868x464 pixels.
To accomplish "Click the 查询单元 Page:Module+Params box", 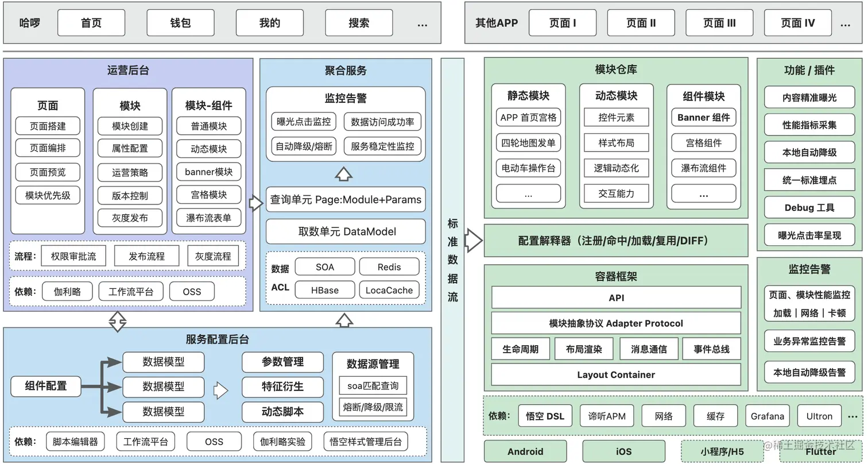I will [346, 200].
